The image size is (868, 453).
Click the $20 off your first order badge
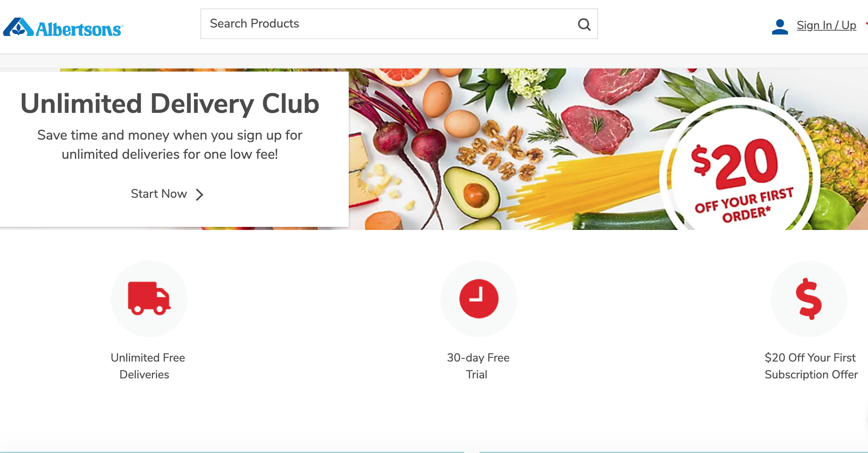(x=740, y=168)
